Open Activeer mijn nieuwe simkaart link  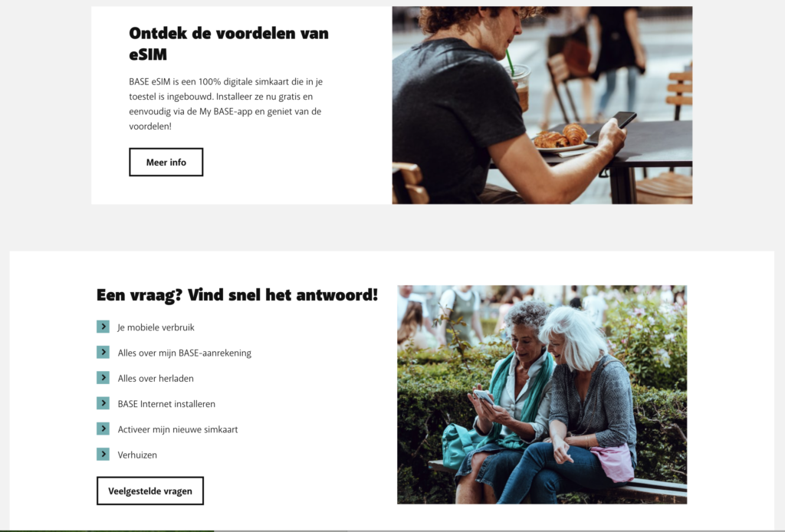coord(178,429)
